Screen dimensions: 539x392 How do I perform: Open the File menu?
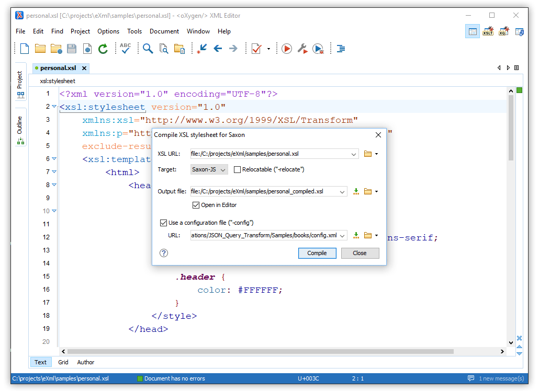[x=20, y=31]
